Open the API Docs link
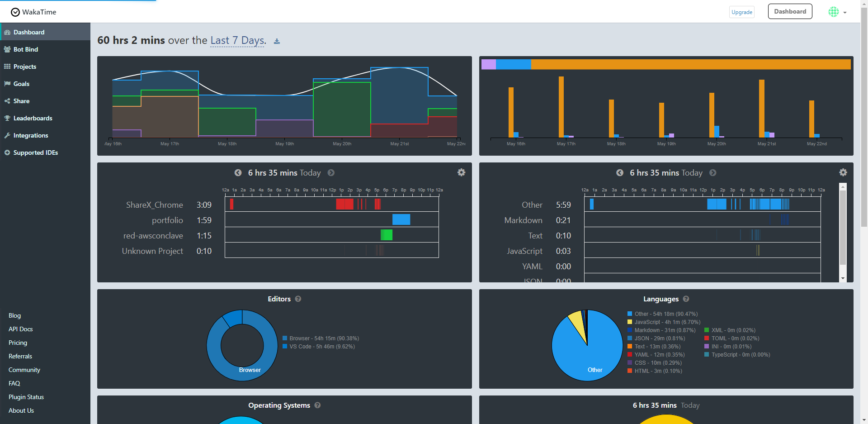This screenshot has width=868, height=424. point(20,329)
